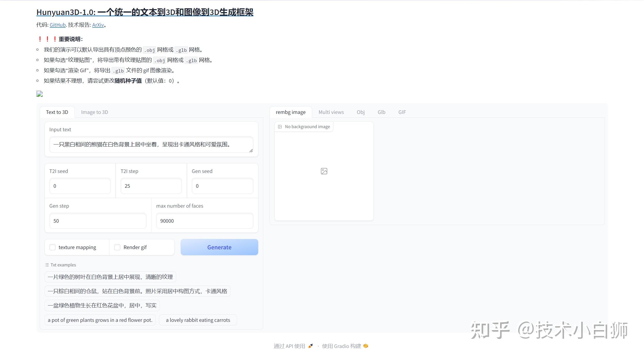Open the ArXiv technical report link
The height and width of the screenshot is (356, 644).
(x=98, y=25)
